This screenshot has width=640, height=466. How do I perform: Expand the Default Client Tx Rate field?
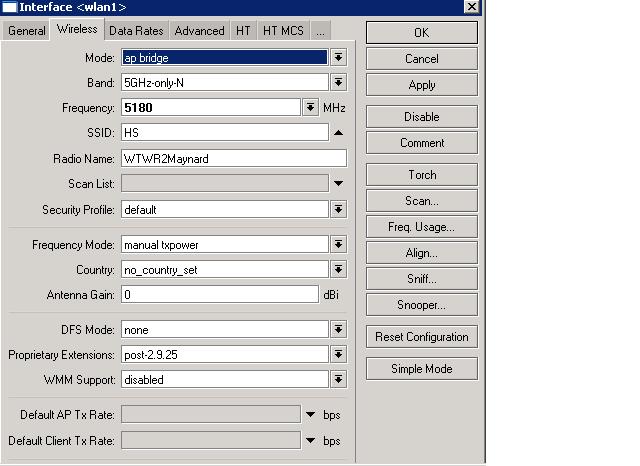pos(311,440)
